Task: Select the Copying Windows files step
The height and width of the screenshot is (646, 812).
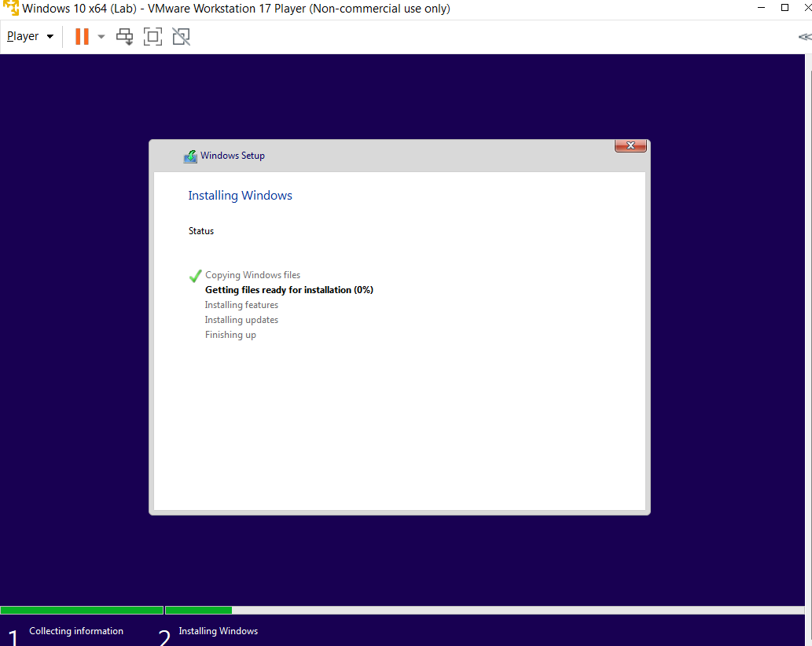Action: pyautogui.click(x=252, y=275)
